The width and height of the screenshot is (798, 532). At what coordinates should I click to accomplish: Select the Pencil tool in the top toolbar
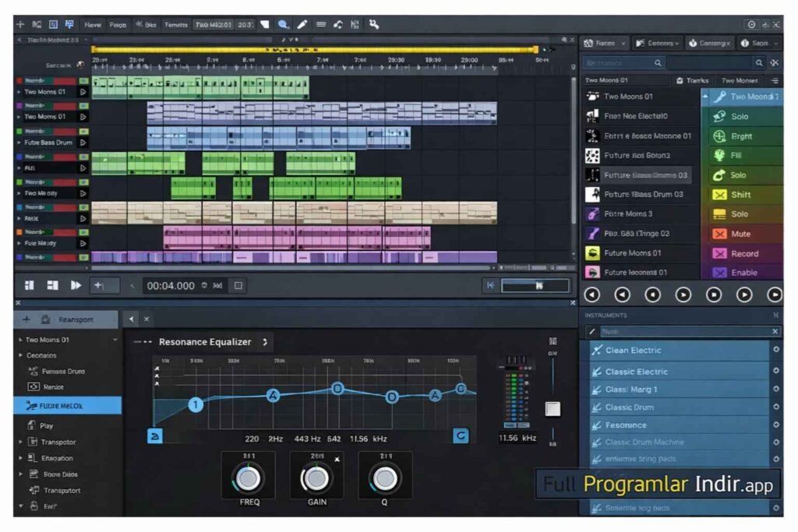(x=302, y=23)
